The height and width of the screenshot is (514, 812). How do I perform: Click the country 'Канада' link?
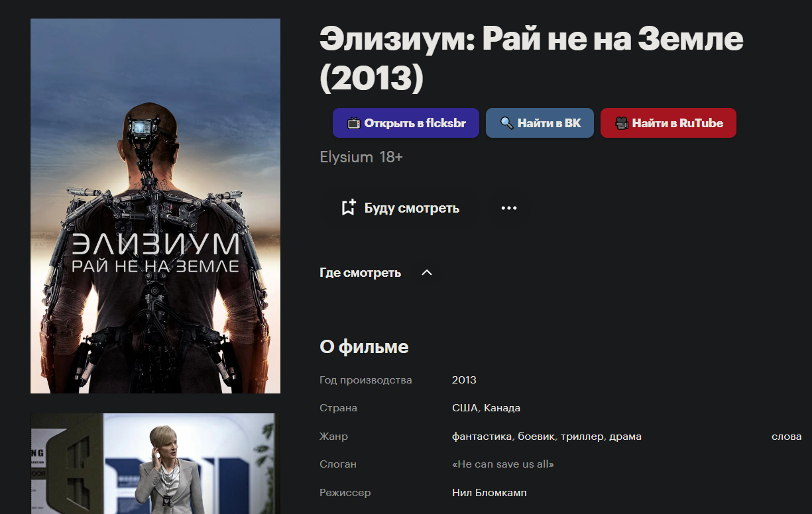click(502, 408)
